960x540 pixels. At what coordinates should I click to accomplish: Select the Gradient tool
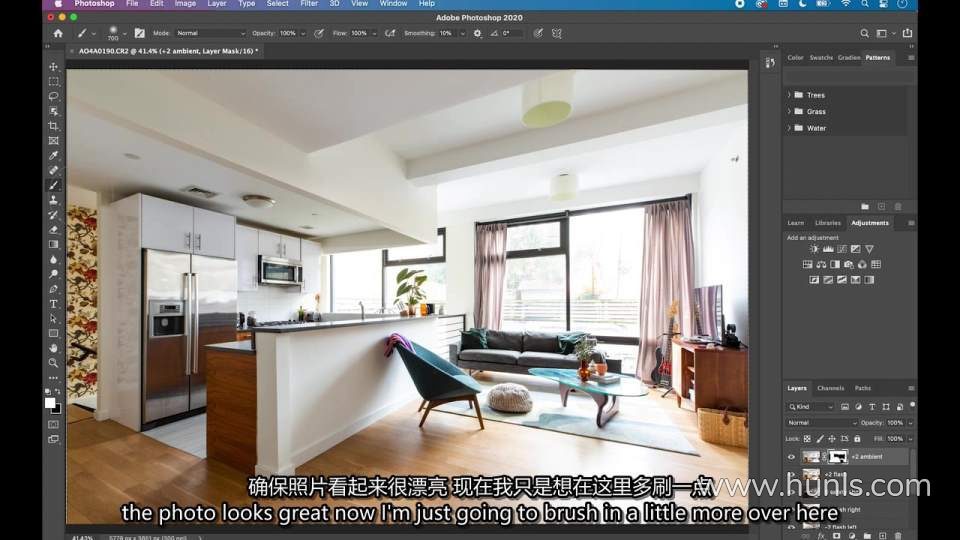coord(54,244)
